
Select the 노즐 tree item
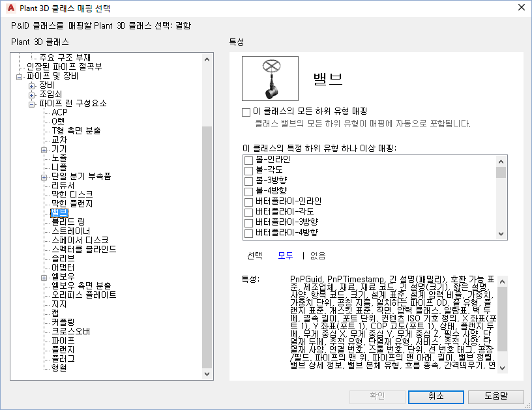tap(59, 158)
